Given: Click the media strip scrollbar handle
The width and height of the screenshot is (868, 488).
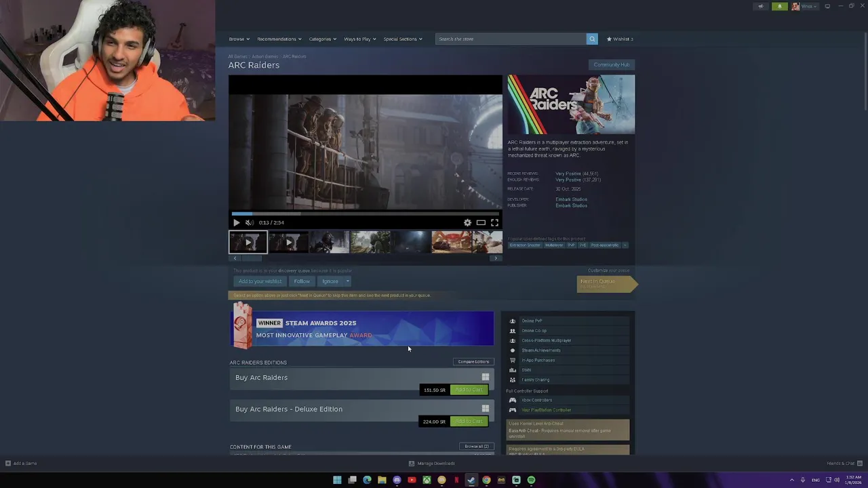Looking at the screenshot, I should pos(252,258).
